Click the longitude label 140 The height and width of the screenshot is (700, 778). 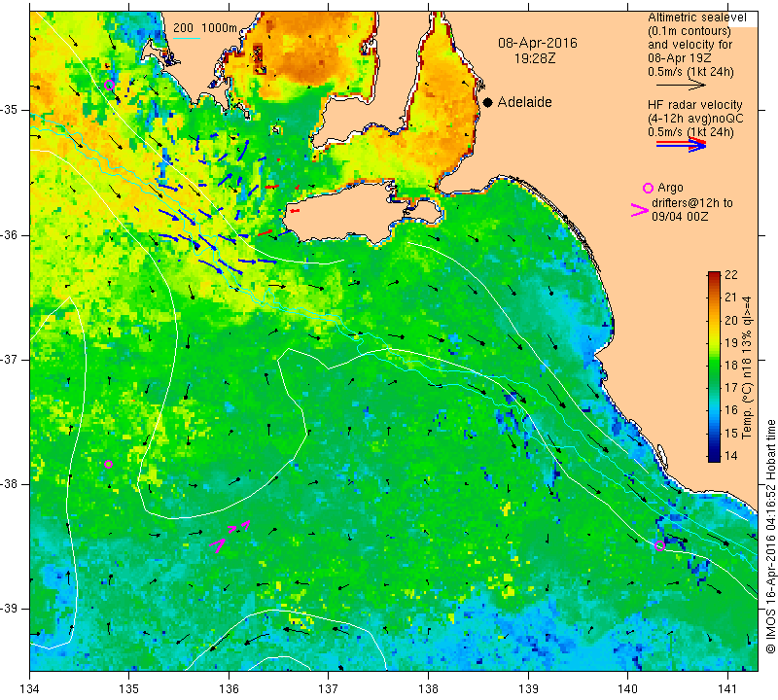click(x=627, y=689)
